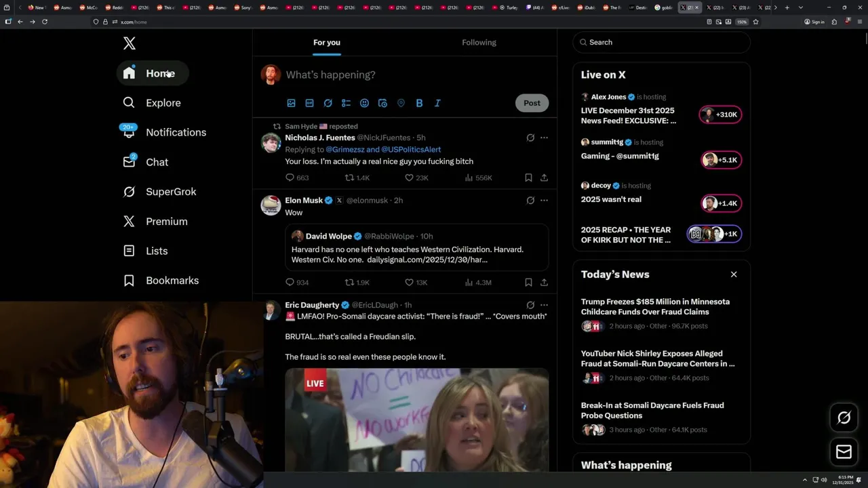Add a GIF to the post
The image size is (868, 488).
pyautogui.click(x=309, y=103)
